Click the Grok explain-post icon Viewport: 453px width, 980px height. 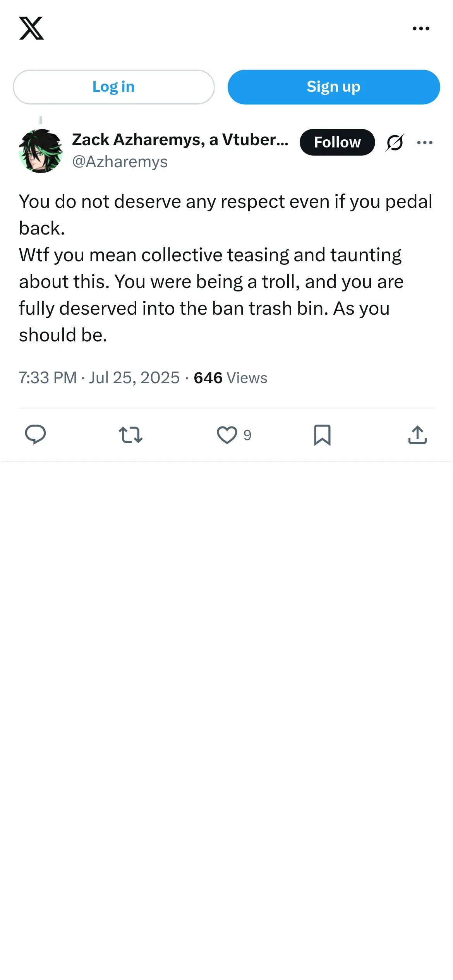click(395, 142)
